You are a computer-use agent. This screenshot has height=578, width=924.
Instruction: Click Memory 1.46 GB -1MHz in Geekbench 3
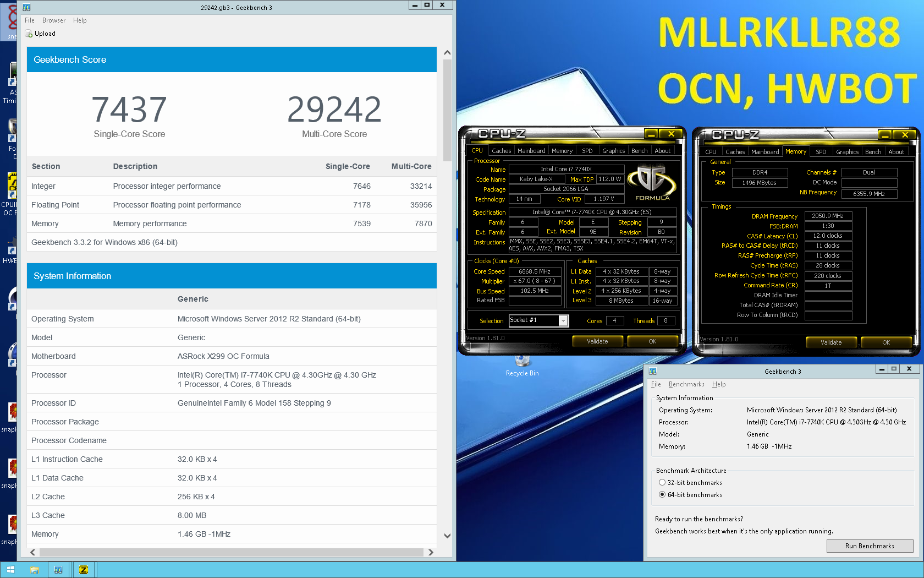point(769,446)
